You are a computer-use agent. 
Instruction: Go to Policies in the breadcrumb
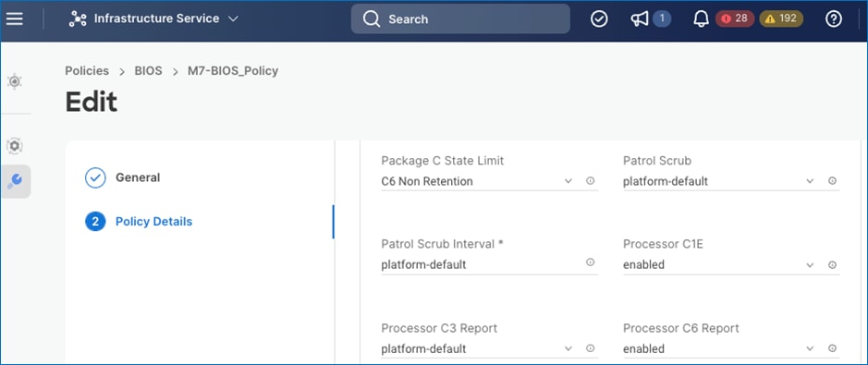point(87,71)
